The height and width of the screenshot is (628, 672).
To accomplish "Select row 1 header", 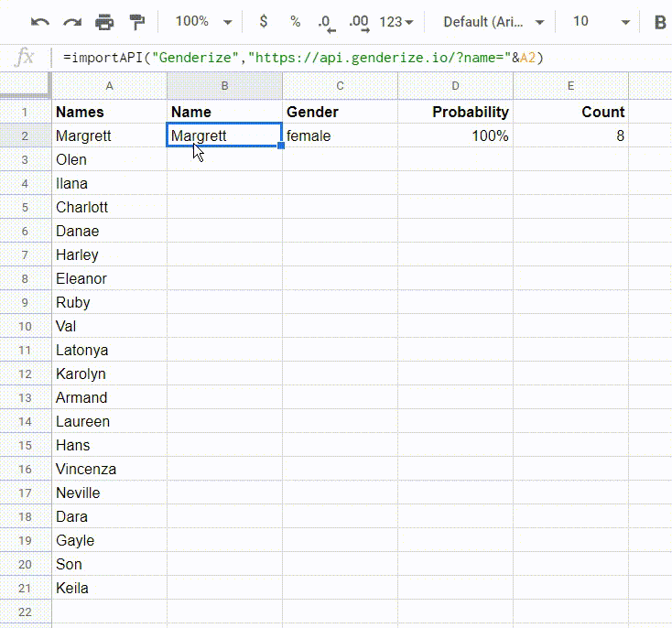I will tap(25, 112).
